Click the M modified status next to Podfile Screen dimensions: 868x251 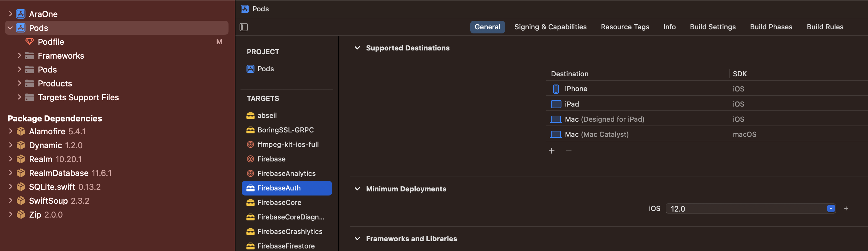click(219, 42)
